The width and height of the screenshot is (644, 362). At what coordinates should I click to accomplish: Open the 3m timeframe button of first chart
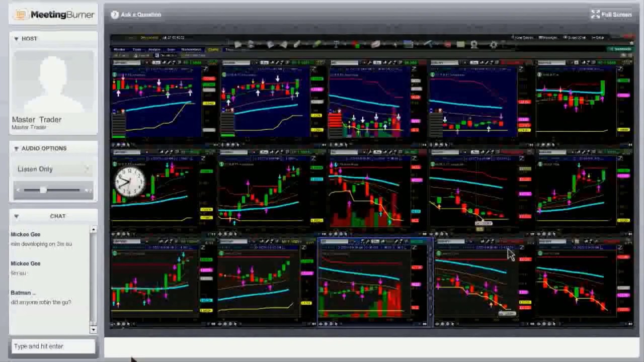tap(156, 62)
